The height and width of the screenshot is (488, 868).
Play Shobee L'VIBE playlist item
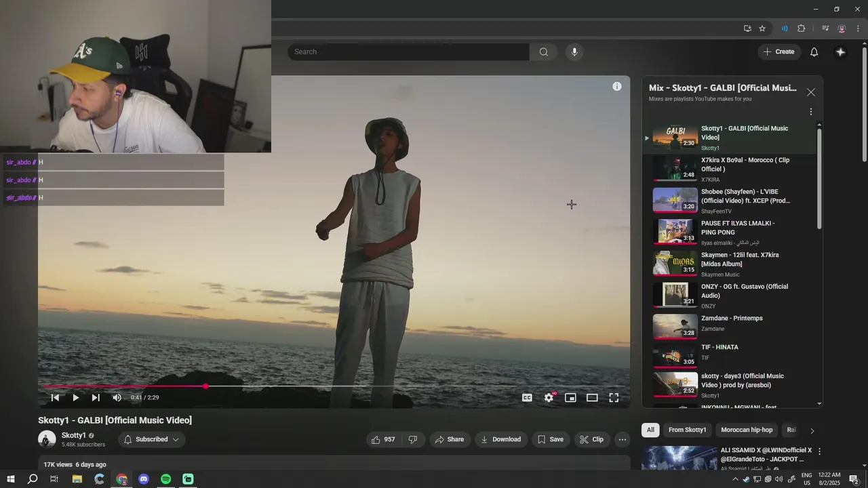click(730, 201)
